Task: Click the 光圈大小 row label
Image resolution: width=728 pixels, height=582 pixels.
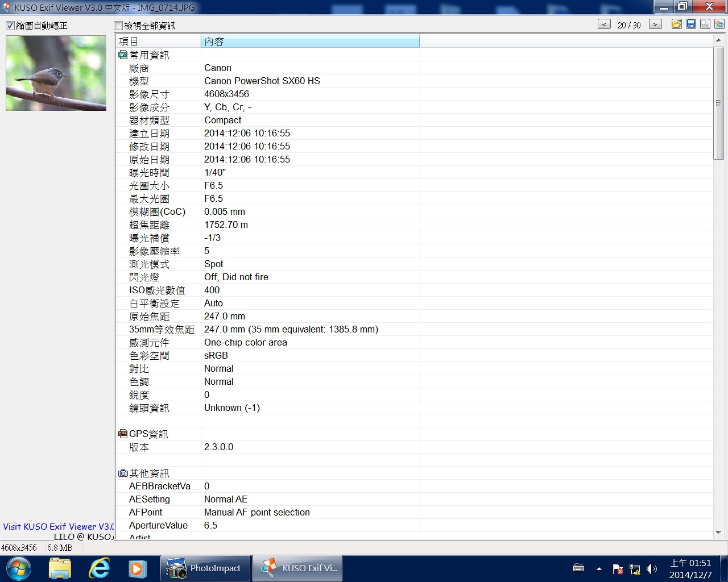Action: (x=149, y=186)
